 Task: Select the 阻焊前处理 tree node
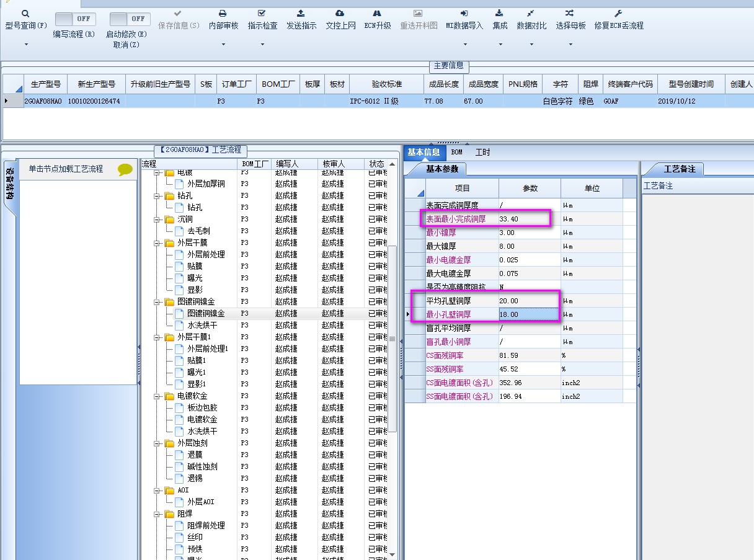[x=206, y=525]
